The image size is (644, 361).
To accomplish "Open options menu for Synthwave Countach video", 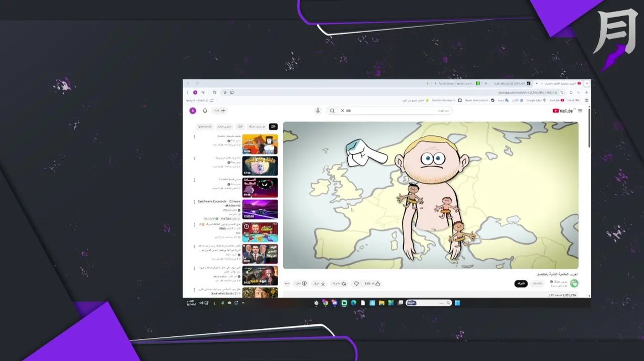I will [194, 202].
